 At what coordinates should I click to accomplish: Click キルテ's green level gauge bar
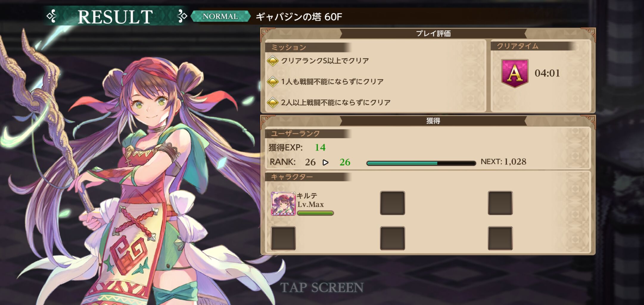coord(315,213)
